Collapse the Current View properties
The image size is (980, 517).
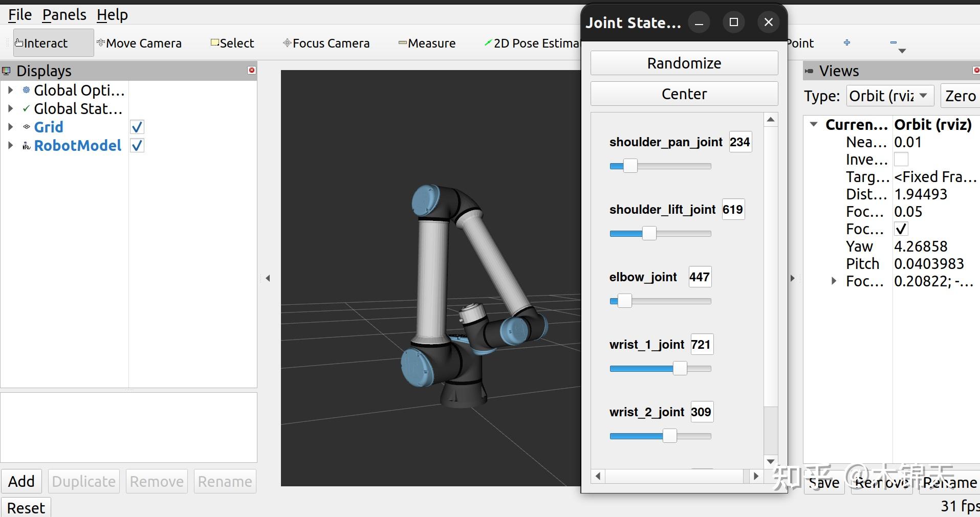814,124
